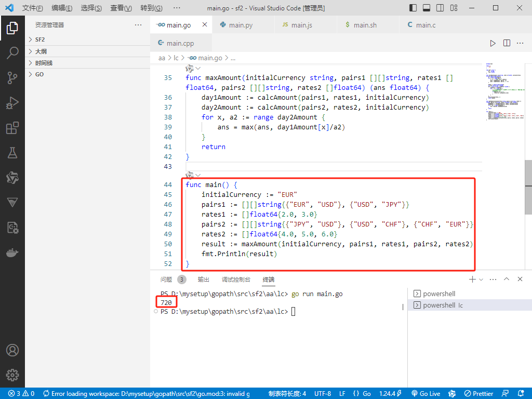The height and width of the screenshot is (399, 532).
Task: Expand the SF2 explorer section
Action: 87,39
